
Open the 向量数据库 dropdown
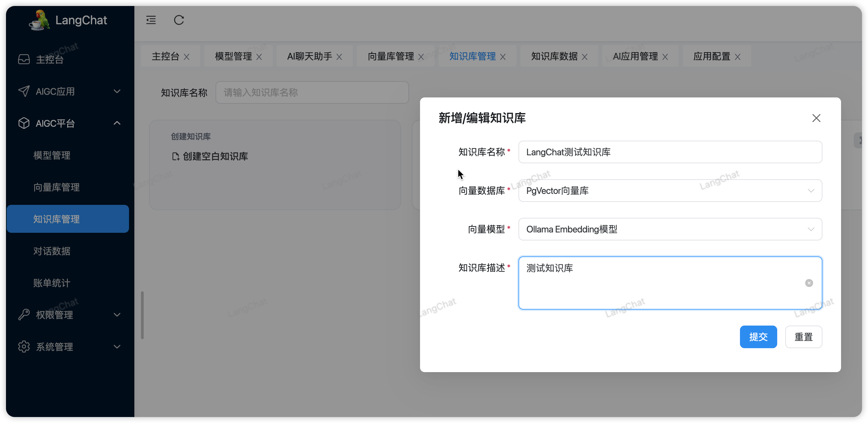tap(670, 191)
